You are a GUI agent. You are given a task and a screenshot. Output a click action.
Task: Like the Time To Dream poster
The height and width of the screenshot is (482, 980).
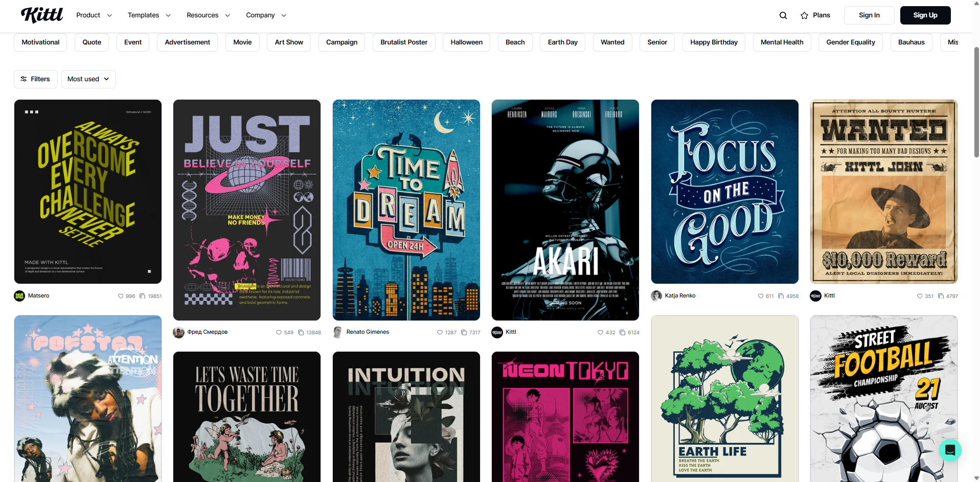(x=439, y=332)
